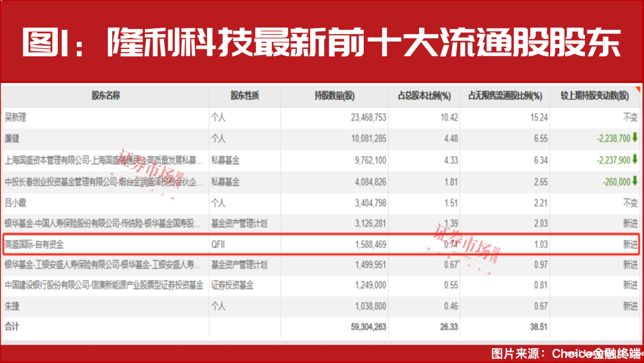This screenshot has height=363, width=644.
Task: Click the 6.34 float share percentage
Action: [540, 160]
